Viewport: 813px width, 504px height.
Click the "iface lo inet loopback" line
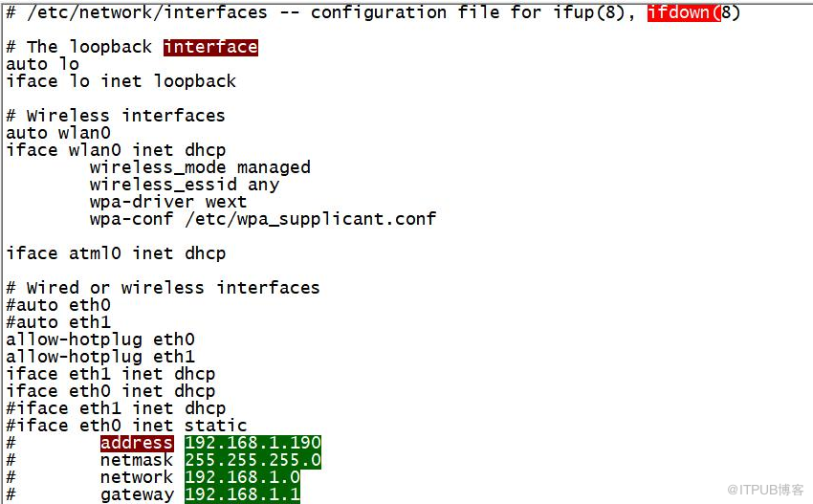click(121, 81)
